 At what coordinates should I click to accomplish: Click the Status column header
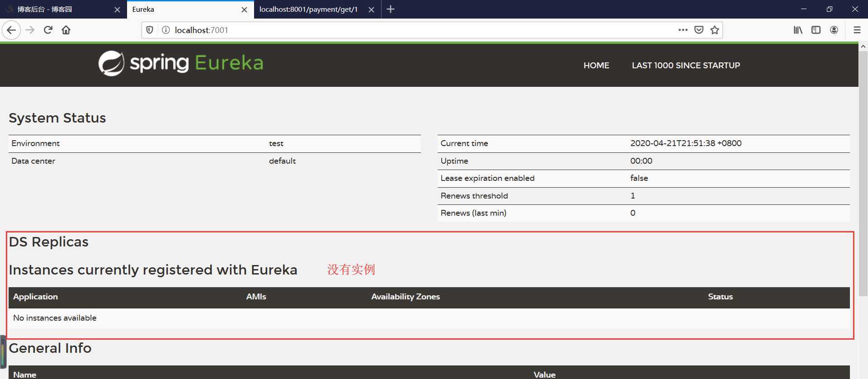720,297
